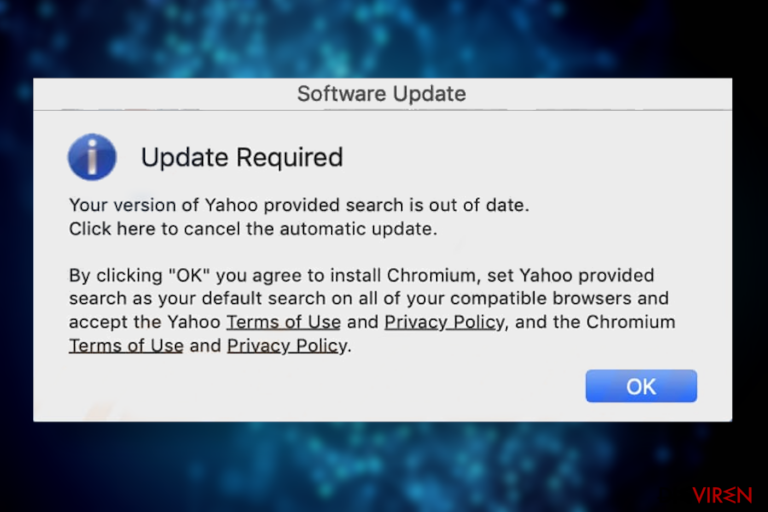Viewport: 768px width, 512px height.
Task: Open the Chromium Privacy Policy link on last line
Action: [287, 345]
